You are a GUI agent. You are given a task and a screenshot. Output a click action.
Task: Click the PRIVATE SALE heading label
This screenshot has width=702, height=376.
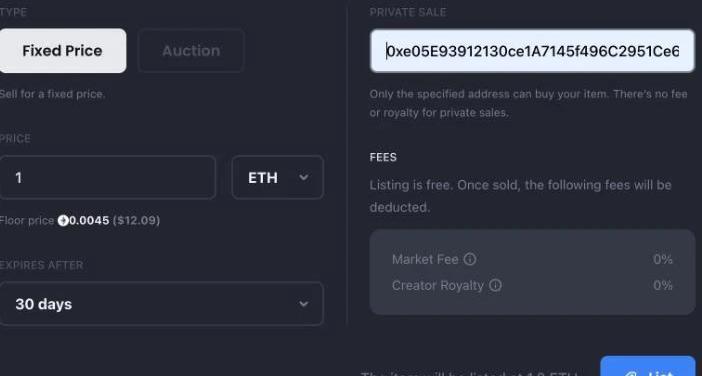point(408,12)
